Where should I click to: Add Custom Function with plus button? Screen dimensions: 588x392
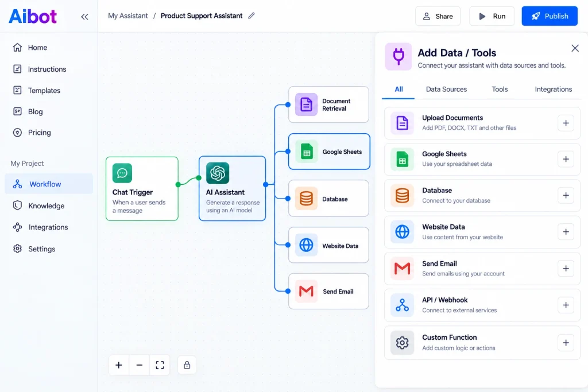[x=566, y=343]
